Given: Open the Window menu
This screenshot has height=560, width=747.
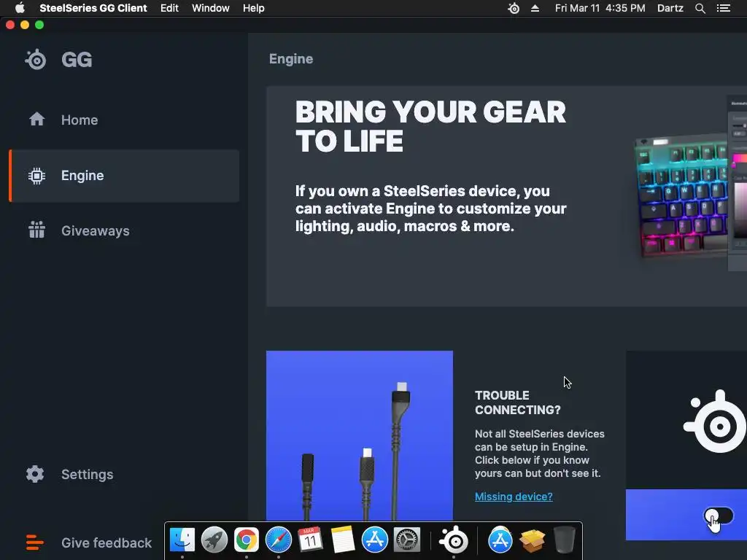Looking at the screenshot, I should coord(211,8).
